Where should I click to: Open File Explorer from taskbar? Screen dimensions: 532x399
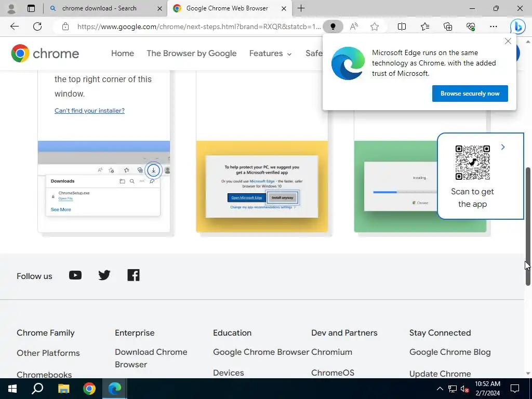pyautogui.click(x=63, y=389)
